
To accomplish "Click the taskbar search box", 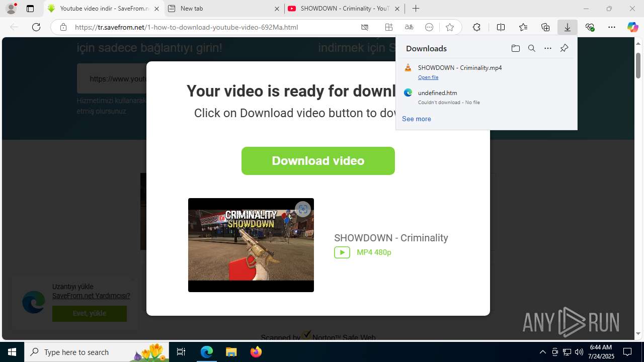I will click(x=98, y=352).
